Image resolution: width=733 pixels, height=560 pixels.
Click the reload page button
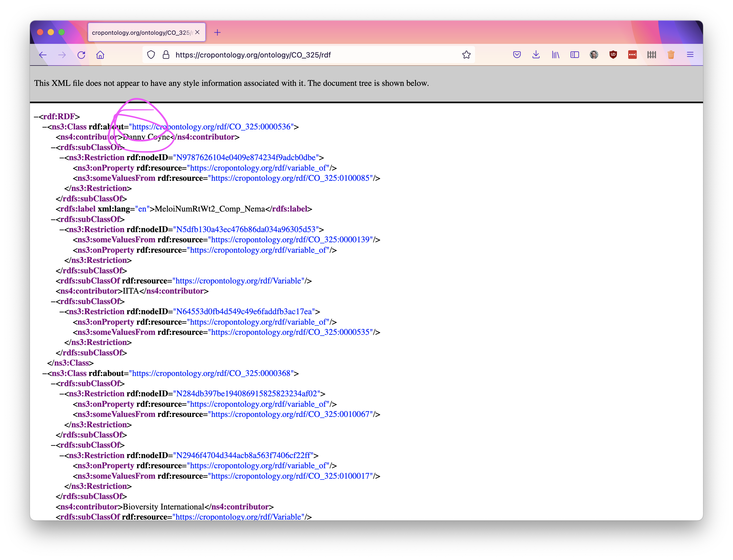pyautogui.click(x=81, y=55)
